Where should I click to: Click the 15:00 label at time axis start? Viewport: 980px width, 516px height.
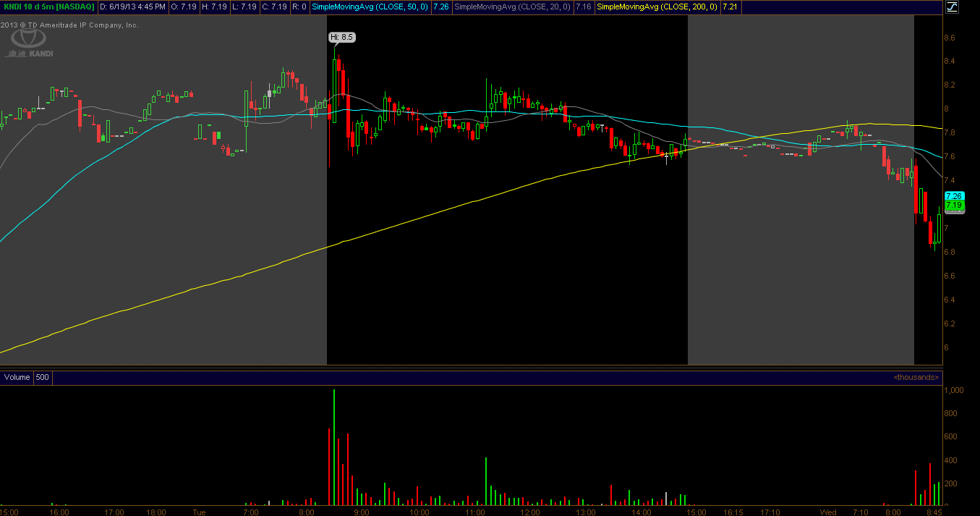(x=9, y=512)
